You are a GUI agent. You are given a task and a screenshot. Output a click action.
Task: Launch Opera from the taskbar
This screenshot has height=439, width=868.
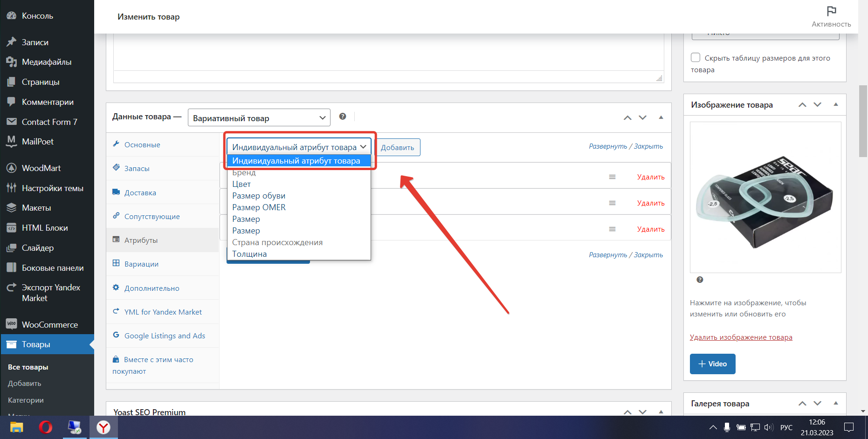tap(46, 427)
